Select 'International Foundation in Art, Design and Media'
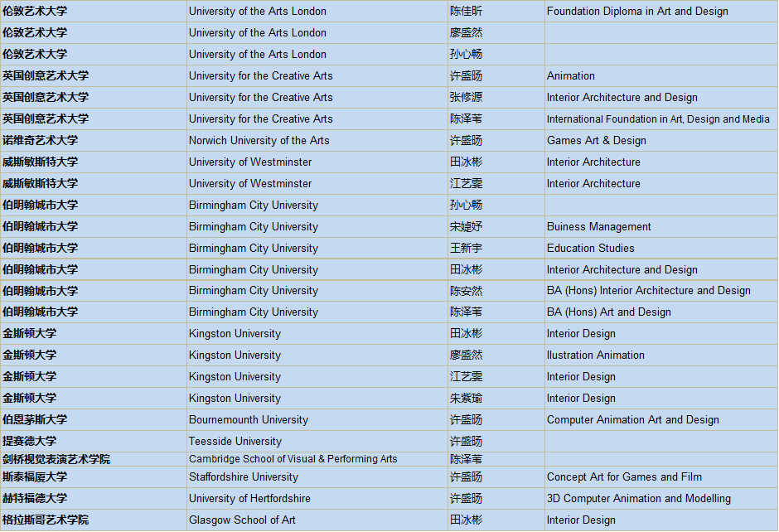This screenshot has width=779, height=532. point(658,118)
